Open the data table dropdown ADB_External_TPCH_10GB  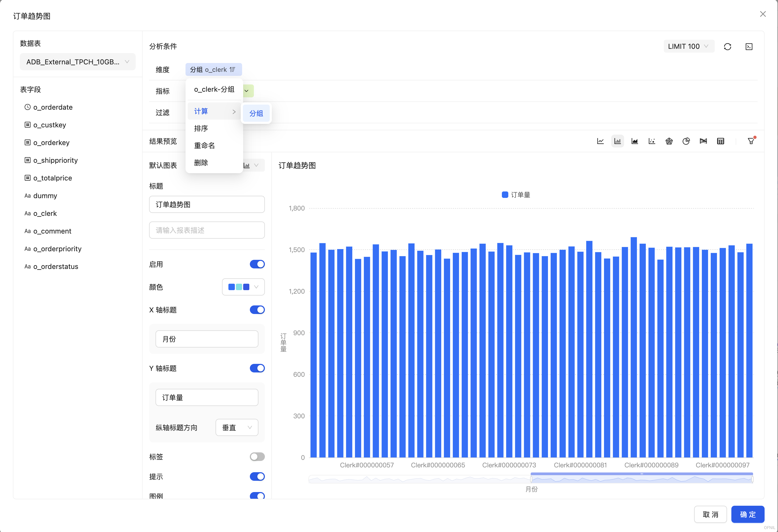click(78, 62)
